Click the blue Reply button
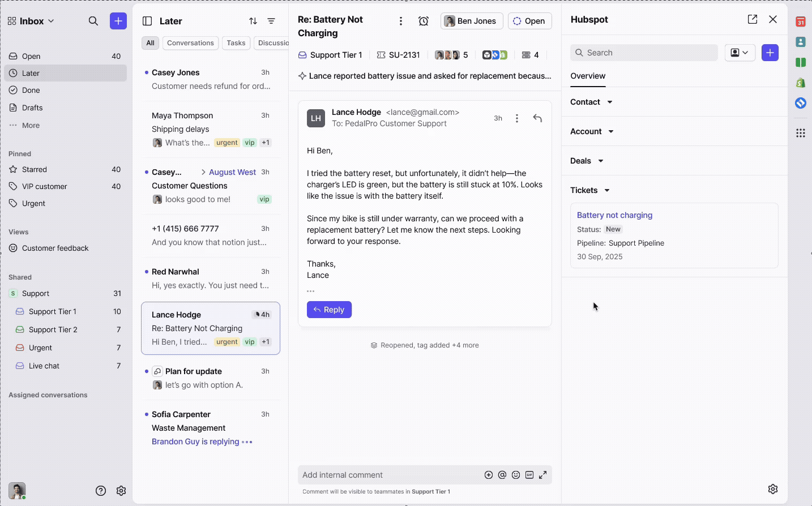This screenshot has width=812, height=506. [x=329, y=310]
